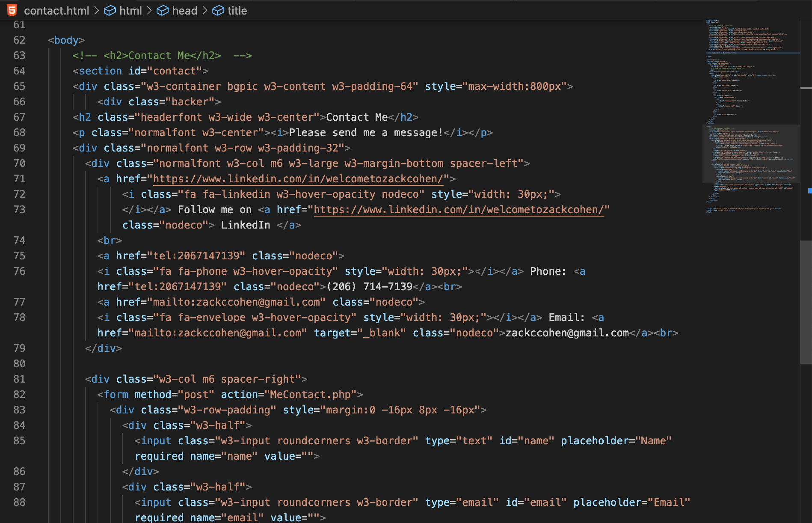Open the contact.html breadcrumb dropdown
Screen dimensions: 812x523
click(x=56, y=11)
